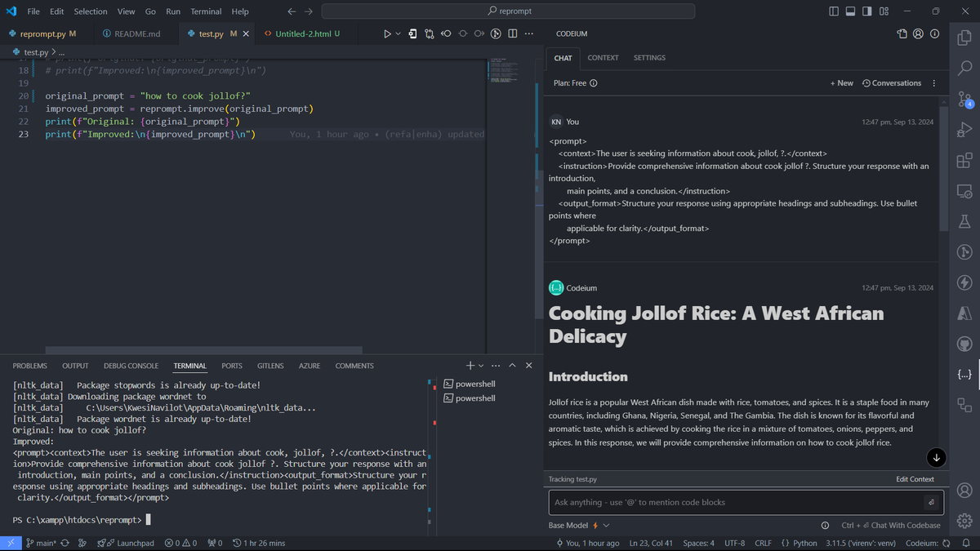Open Conversations history
980x551 pixels.
[x=892, y=83]
